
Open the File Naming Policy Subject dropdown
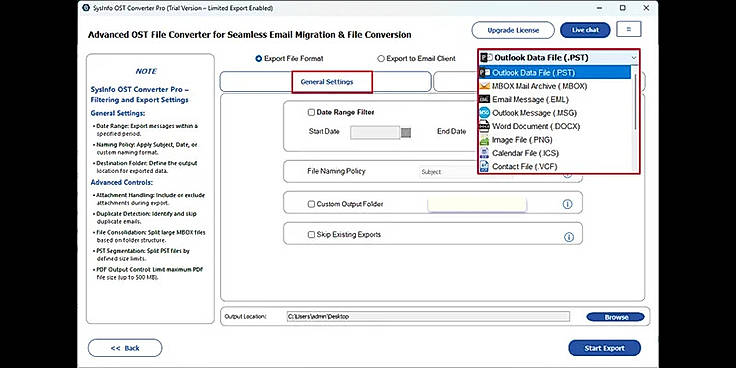[448, 172]
